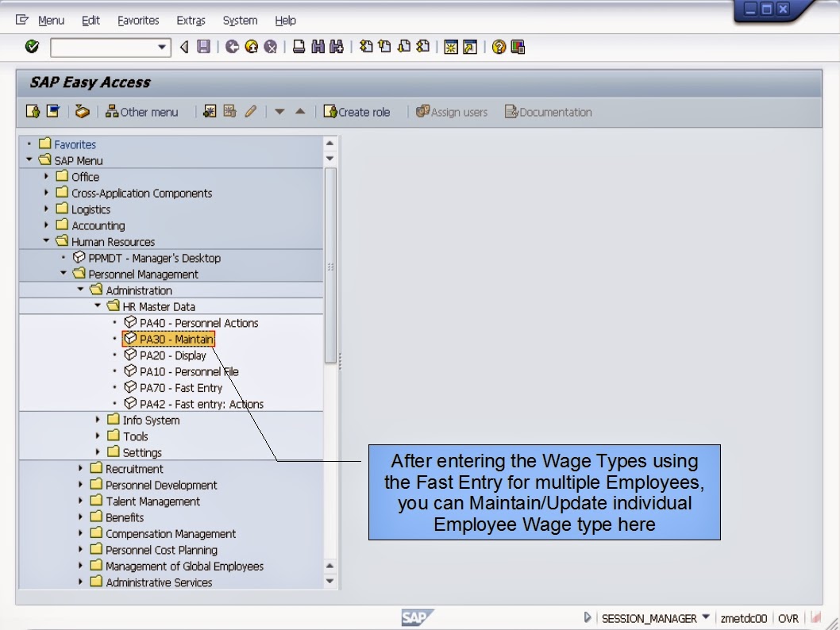Click the Other menu button
This screenshot has height=630, width=840.
click(x=141, y=112)
